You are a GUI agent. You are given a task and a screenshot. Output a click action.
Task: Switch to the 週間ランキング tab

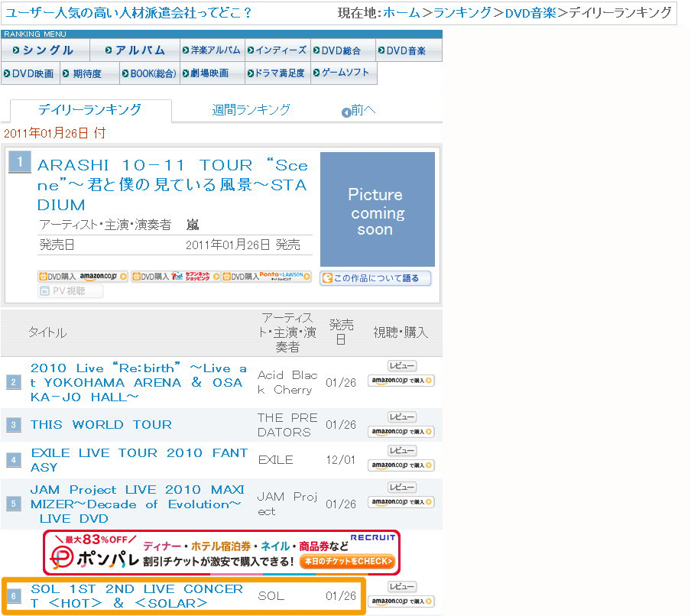251,110
